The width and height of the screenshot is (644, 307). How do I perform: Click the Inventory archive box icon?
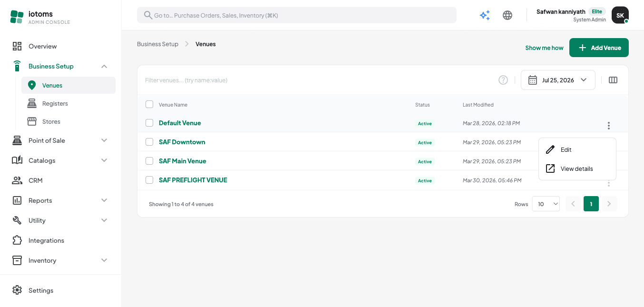pos(17,260)
